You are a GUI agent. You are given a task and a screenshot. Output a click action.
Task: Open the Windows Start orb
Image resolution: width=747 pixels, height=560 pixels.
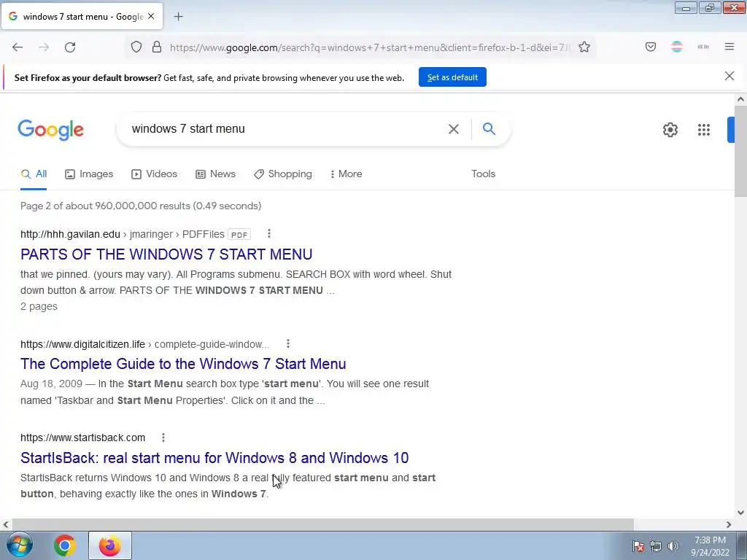20,545
